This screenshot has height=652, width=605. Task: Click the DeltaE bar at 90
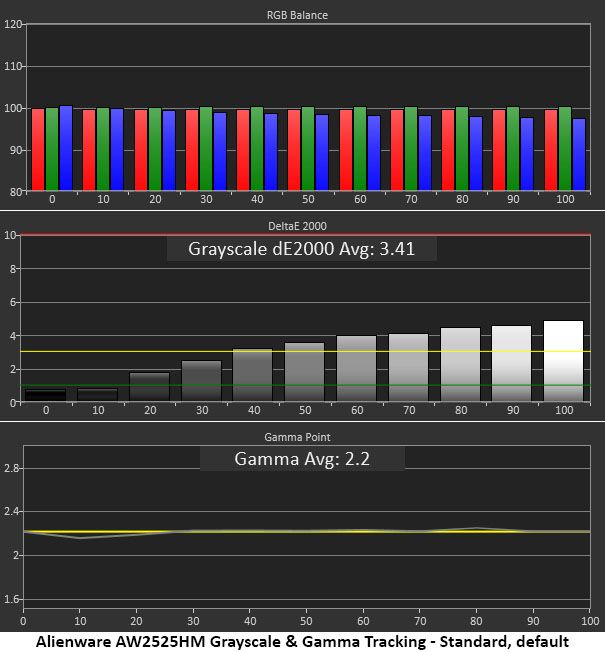point(512,363)
